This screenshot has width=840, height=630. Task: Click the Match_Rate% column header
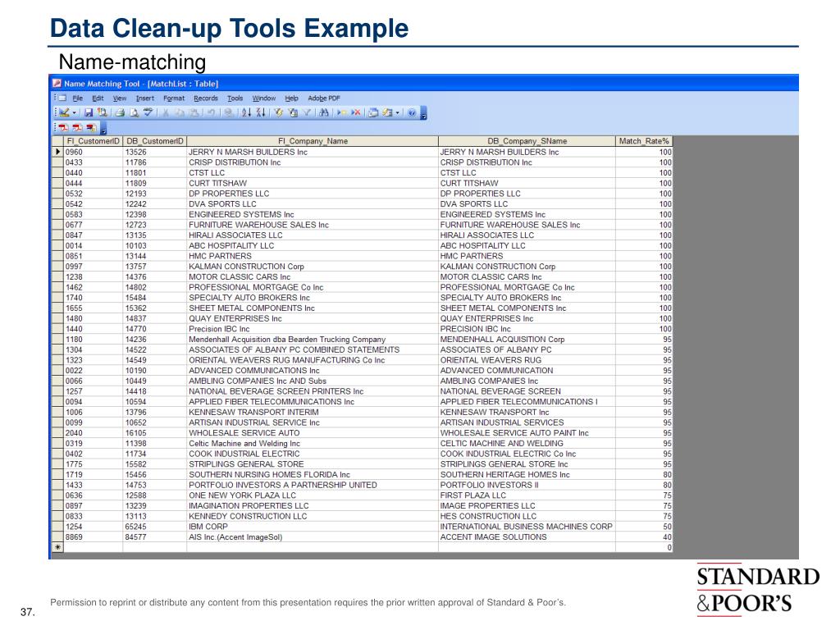click(x=644, y=141)
